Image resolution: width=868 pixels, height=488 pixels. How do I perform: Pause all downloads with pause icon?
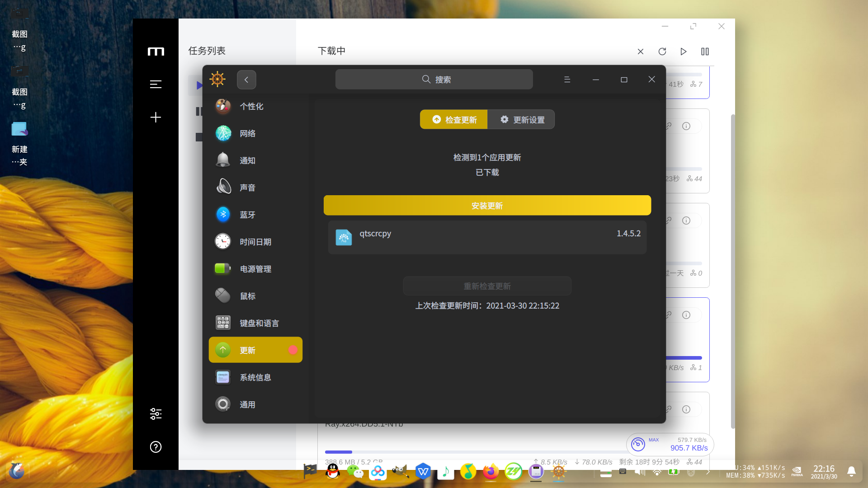(705, 52)
